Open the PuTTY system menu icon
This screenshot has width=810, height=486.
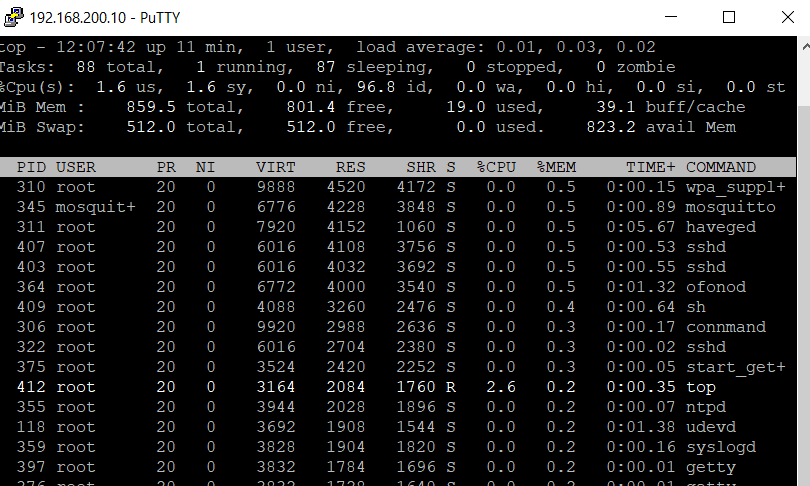tap(13, 17)
